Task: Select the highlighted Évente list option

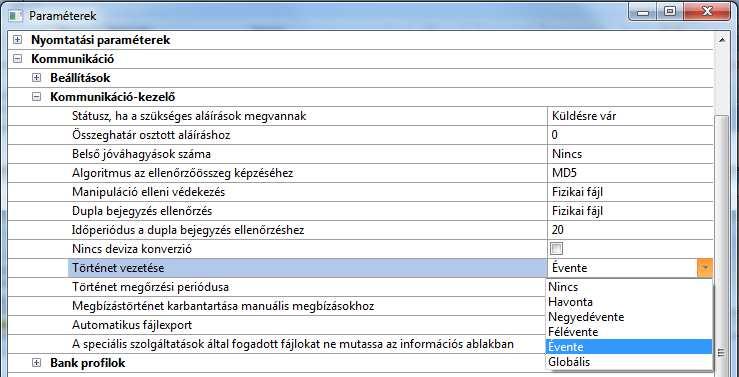Action: (629, 347)
